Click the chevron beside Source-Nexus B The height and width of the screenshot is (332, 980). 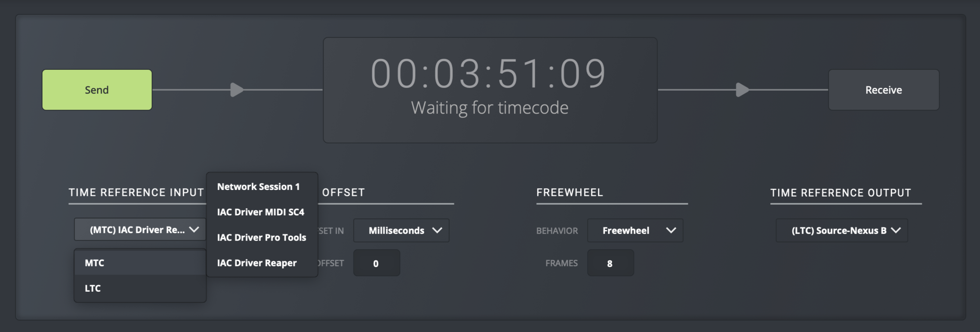pos(896,230)
